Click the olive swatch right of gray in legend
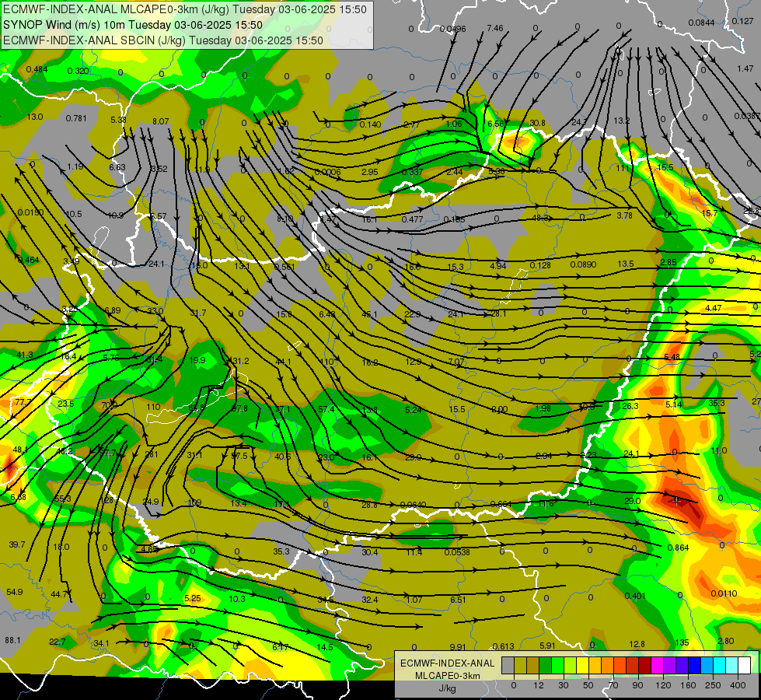Screen dimensions: 761x700 [520, 665]
